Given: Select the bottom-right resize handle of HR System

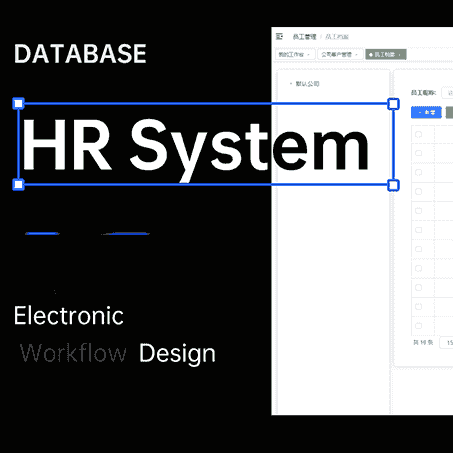Looking at the screenshot, I should 393,185.
